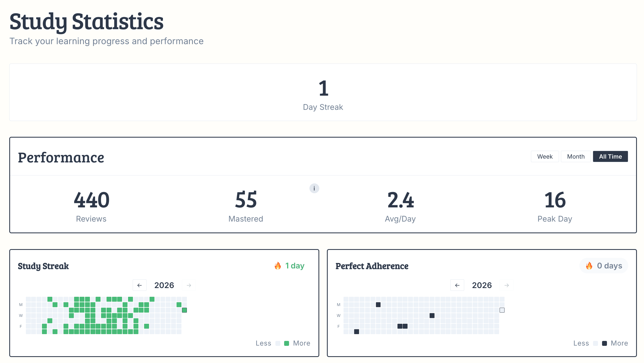
Task: Switch Performance range to Month
Action: pos(576,156)
